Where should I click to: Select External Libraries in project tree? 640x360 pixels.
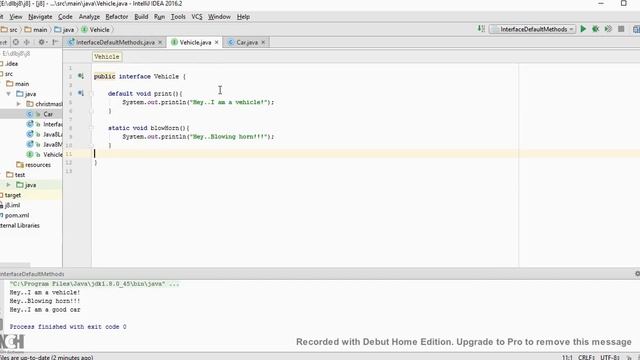20,225
